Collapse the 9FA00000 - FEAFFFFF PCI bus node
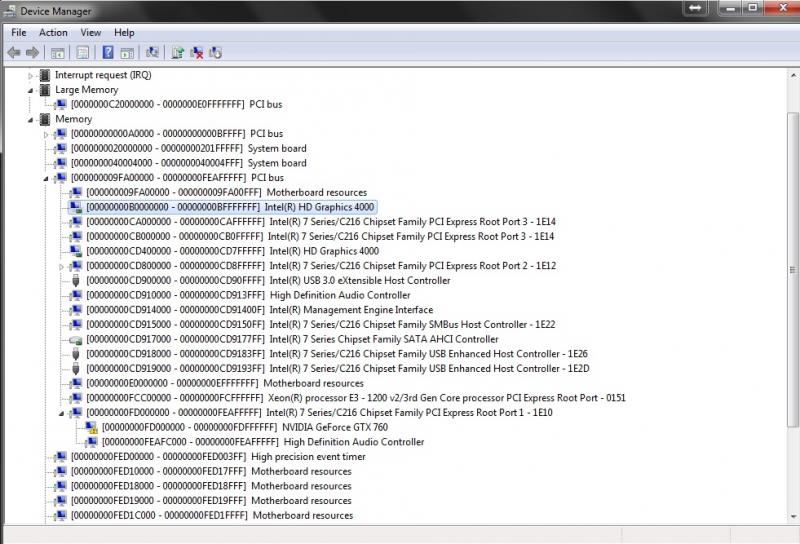Image resolution: width=800 pixels, height=544 pixels. pyautogui.click(x=46, y=179)
